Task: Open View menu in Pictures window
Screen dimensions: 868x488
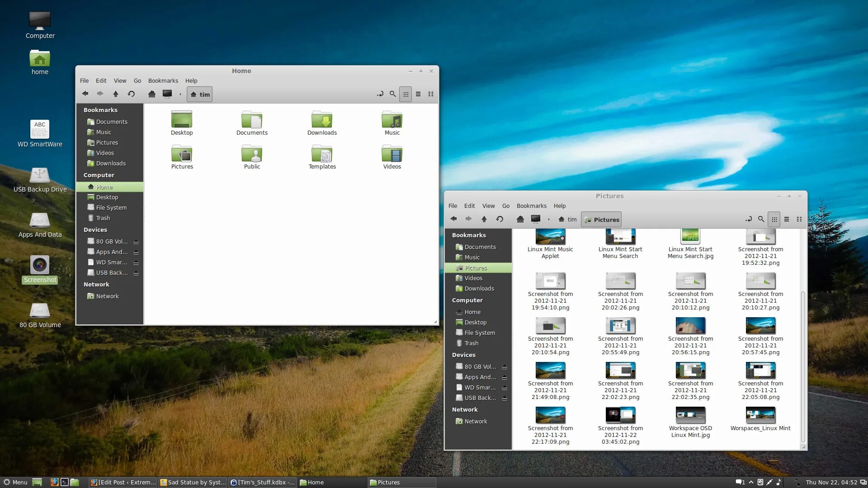Action: point(488,206)
